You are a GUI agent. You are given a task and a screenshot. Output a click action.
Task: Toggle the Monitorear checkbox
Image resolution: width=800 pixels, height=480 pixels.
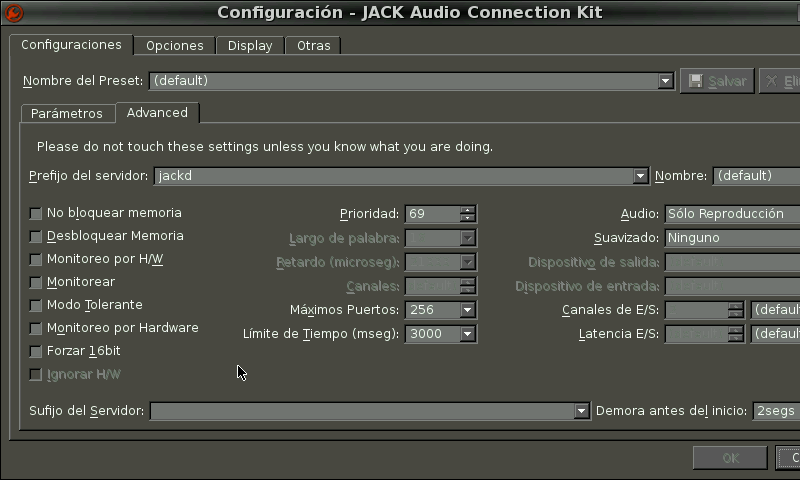[36, 282]
